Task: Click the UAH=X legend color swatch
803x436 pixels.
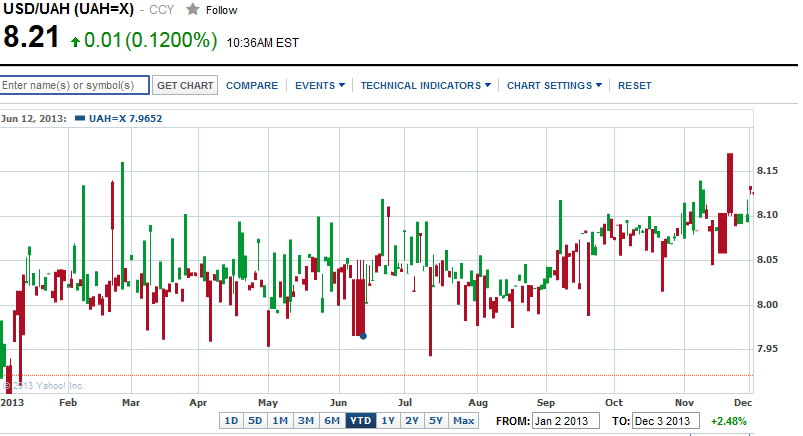Action: 80,118
